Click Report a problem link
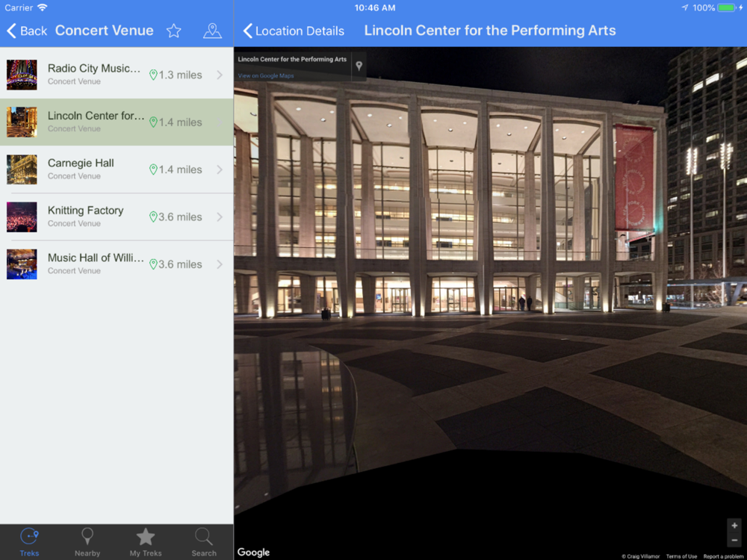 723,556
